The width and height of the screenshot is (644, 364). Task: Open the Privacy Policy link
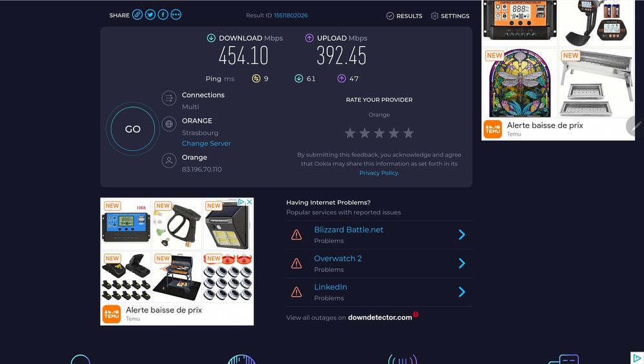tap(379, 173)
